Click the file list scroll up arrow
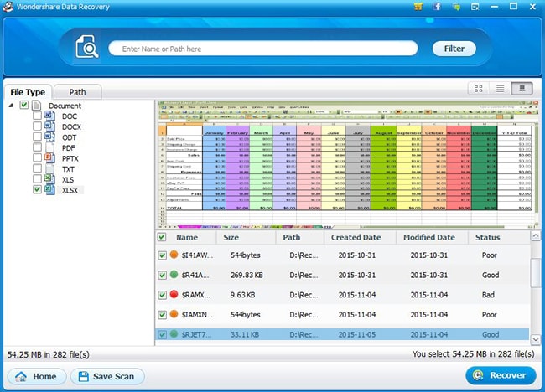 pyautogui.click(x=536, y=236)
